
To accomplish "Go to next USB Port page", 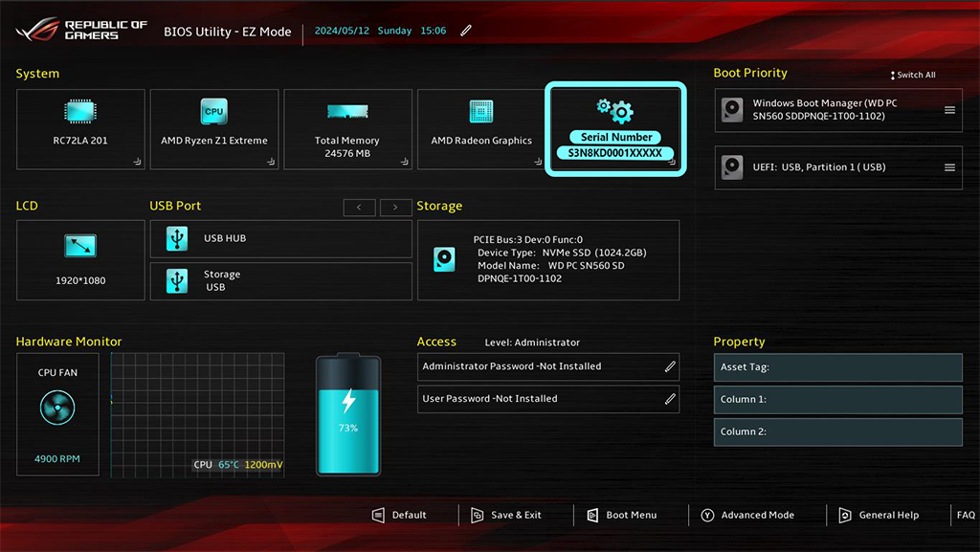I will coord(395,208).
